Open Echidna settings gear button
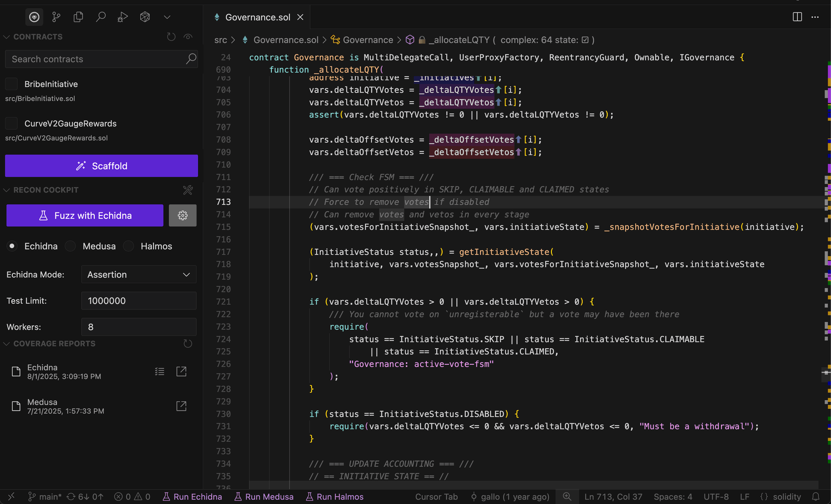Viewport: 831px width, 504px height. 182,215
